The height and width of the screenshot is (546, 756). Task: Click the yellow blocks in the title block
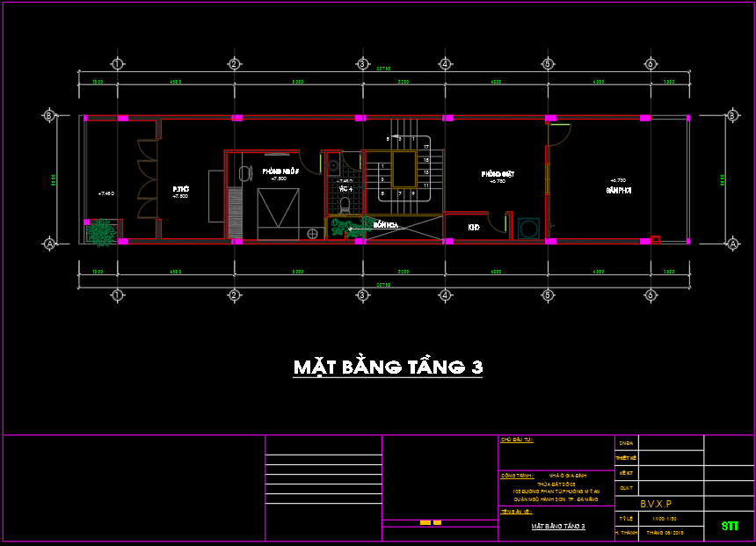(431, 523)
